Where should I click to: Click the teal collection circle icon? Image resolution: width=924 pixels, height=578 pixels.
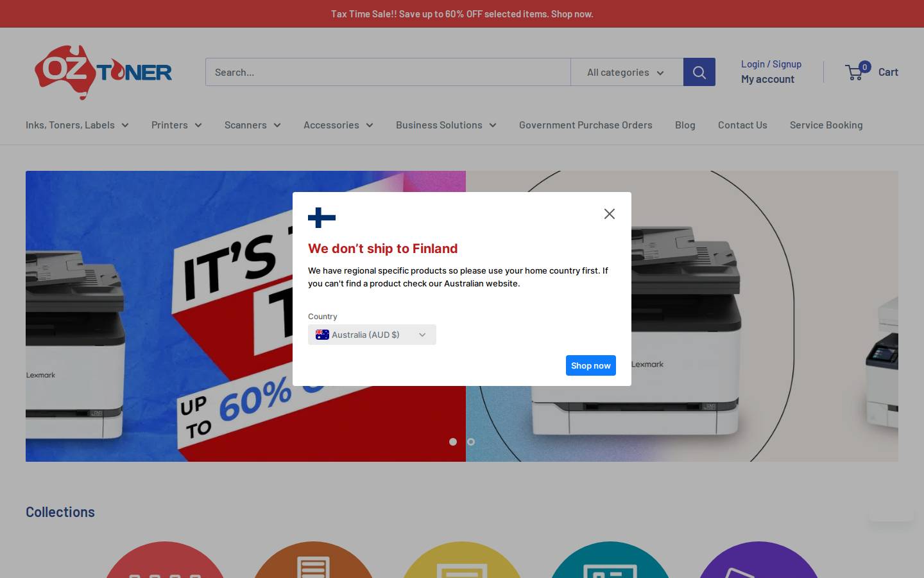(x=610, y=560)
